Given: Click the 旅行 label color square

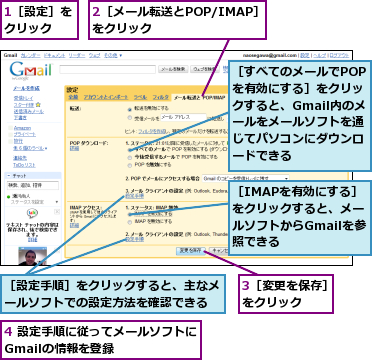Looking at the screenshot, I should pyautogui.click(x=10, y=141).
